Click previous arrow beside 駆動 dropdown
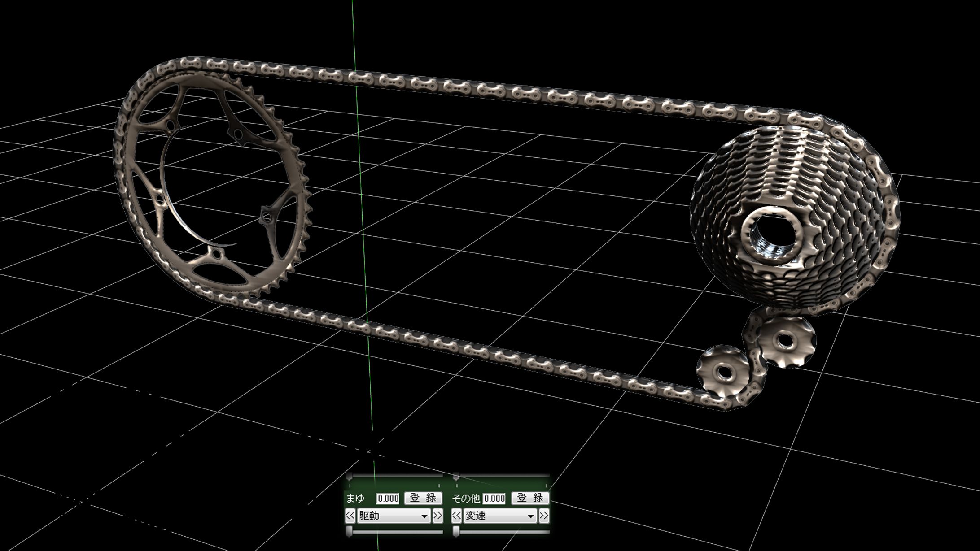 pos(350,516)
